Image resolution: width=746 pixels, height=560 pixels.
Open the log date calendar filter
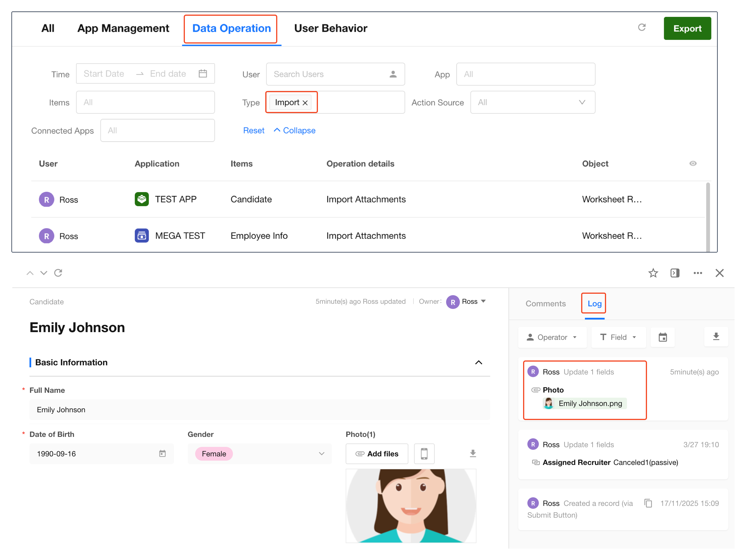click(x=662, y=337)
